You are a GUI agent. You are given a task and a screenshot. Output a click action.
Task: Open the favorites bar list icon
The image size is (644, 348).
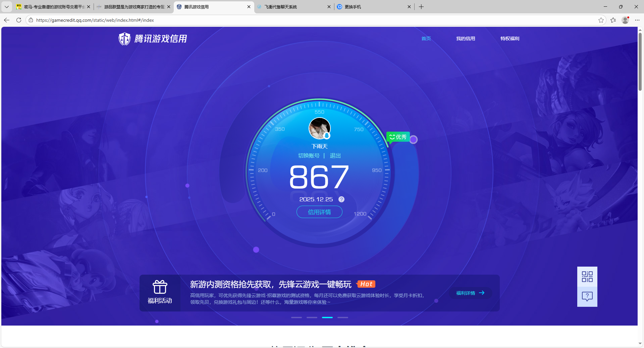click(613, 20)
